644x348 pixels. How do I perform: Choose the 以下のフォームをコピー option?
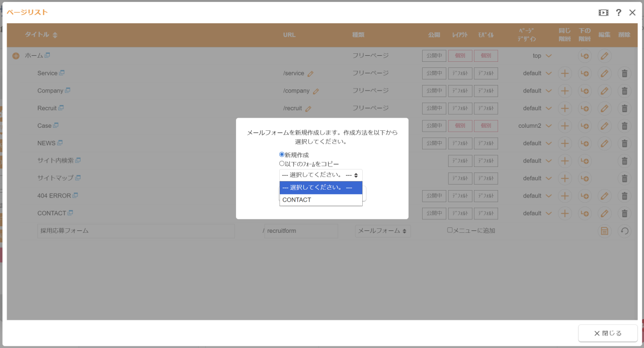point(282,163)
